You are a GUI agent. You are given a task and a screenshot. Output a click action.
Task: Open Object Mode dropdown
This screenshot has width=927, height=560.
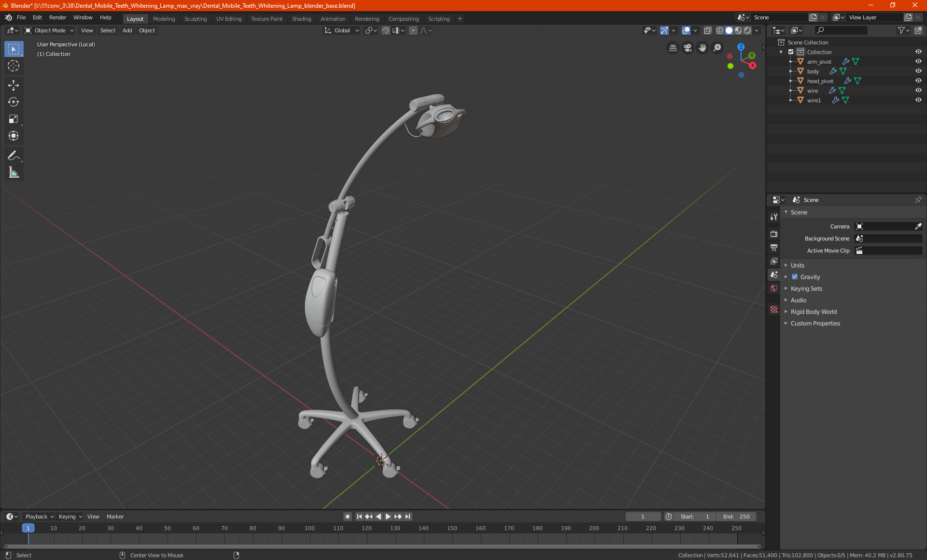49,30
